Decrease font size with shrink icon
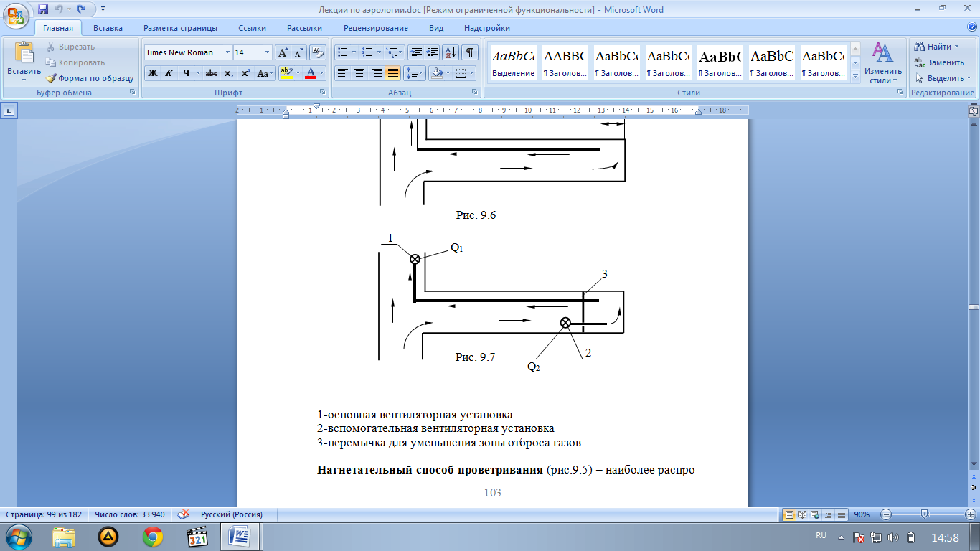The height and width of the screenshot is (551, 980). click(298, 52)
